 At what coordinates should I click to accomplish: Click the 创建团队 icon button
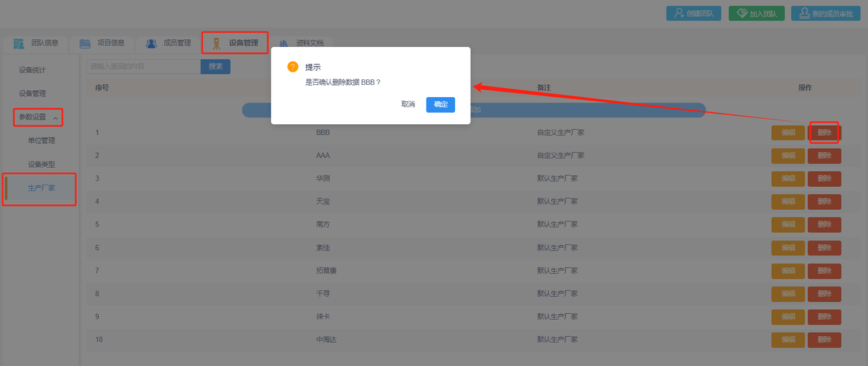679,14
